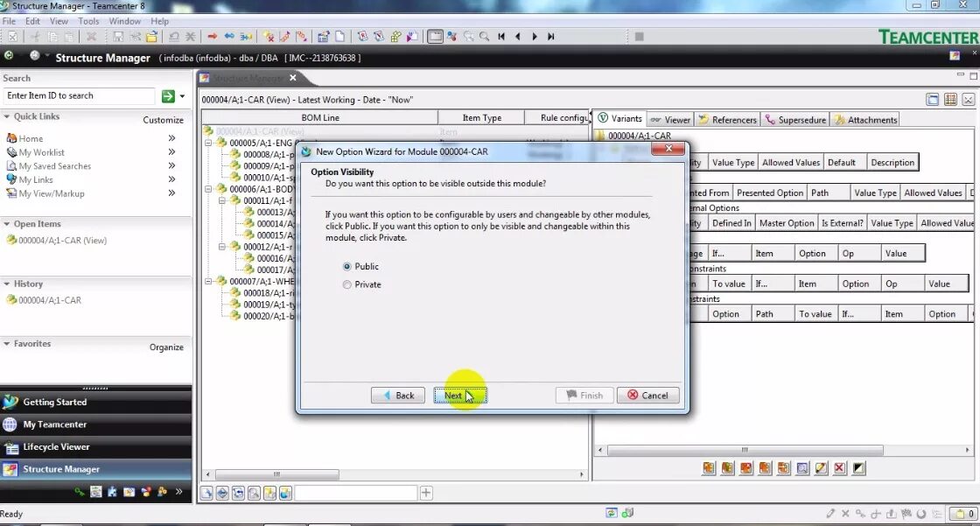Click the blue double-arrow toolbar icon
This screenshot has height=526, width=980.
[229, 36]
